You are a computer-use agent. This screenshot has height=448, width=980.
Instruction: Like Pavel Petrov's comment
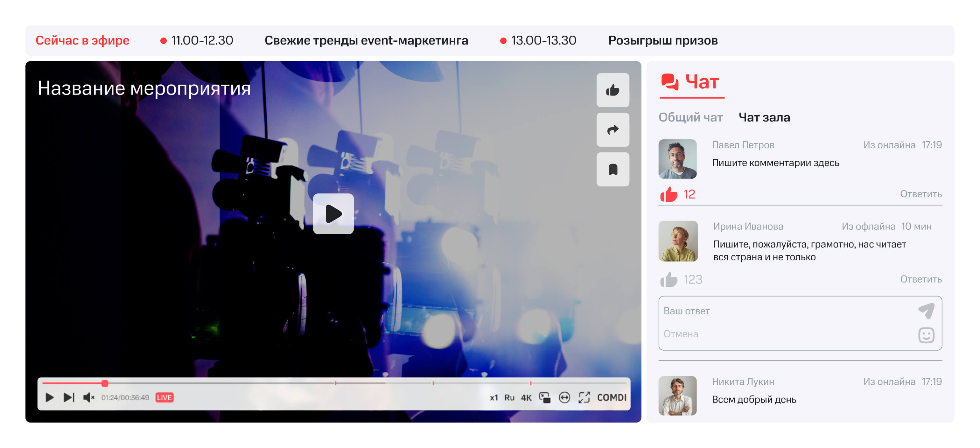668,194
